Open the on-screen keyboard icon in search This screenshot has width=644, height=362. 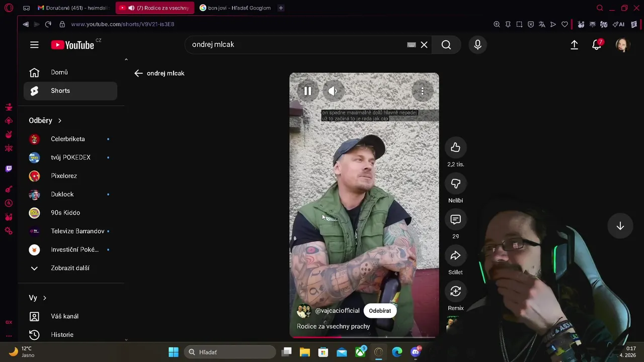412,45
